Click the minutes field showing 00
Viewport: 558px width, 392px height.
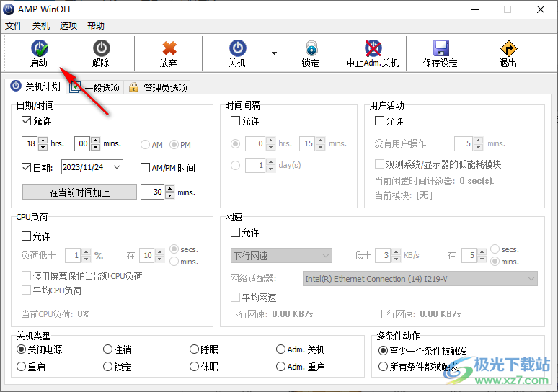[83, 143]
